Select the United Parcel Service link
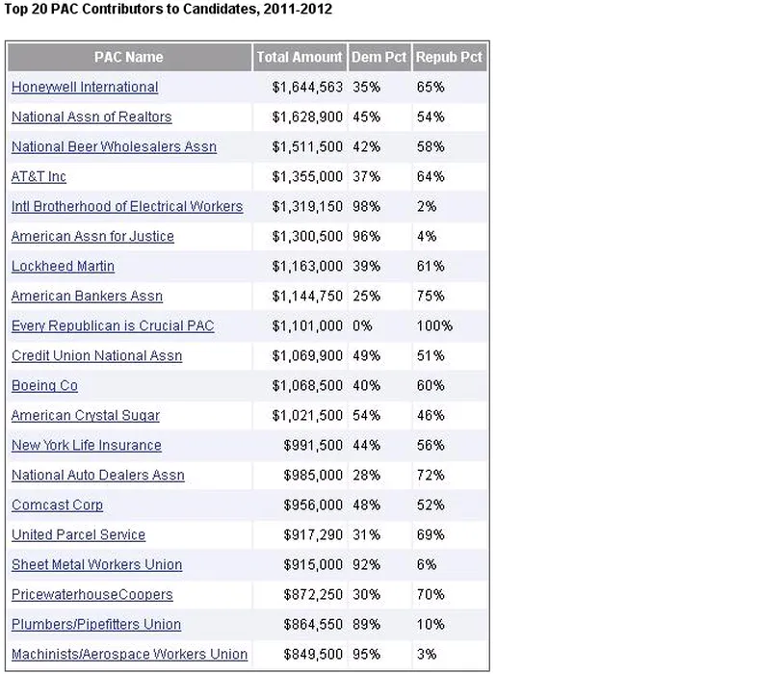The image size is (784, 674). [x=78, y=535]
